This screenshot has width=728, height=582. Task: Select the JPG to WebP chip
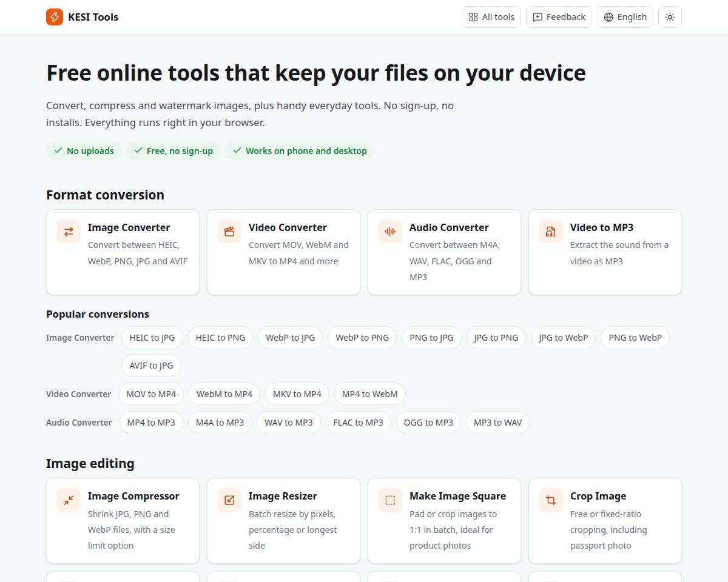click(x=564, y=338)
